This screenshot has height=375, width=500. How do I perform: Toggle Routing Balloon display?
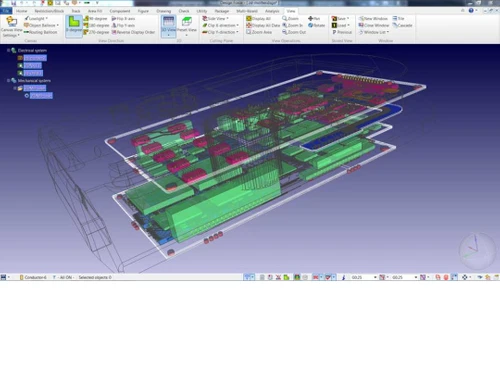pos(41,32)
